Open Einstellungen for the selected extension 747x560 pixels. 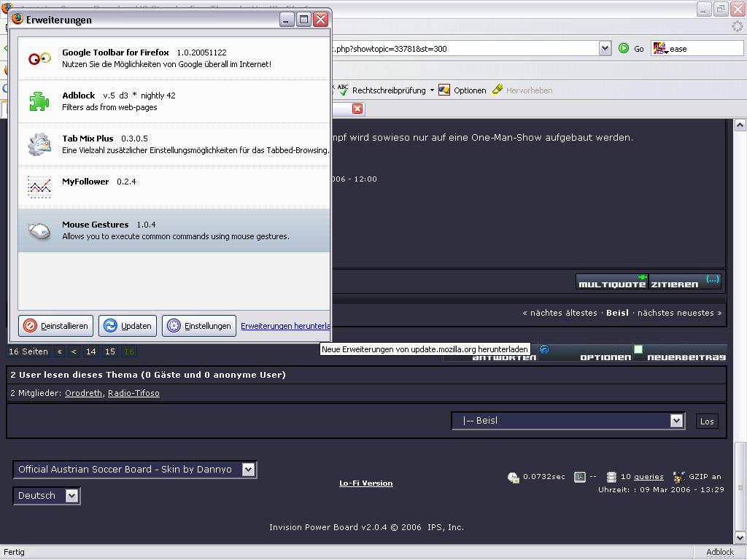[x=199, y=326]
